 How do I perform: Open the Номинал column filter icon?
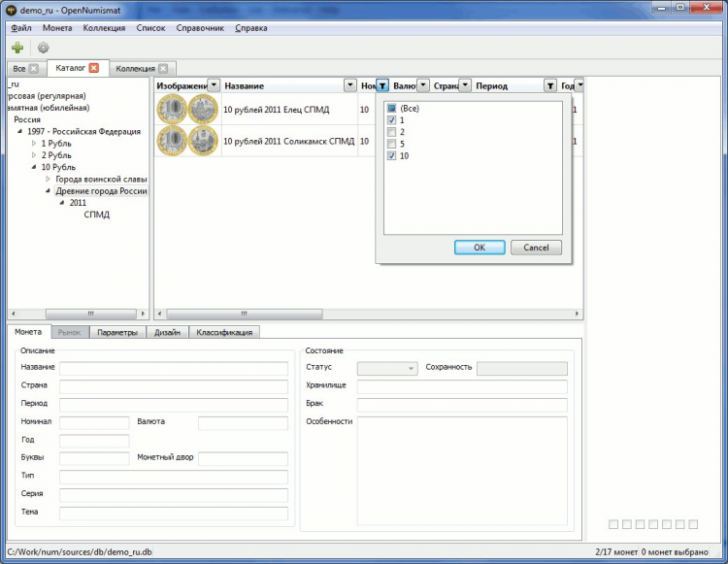pos(381,85)
